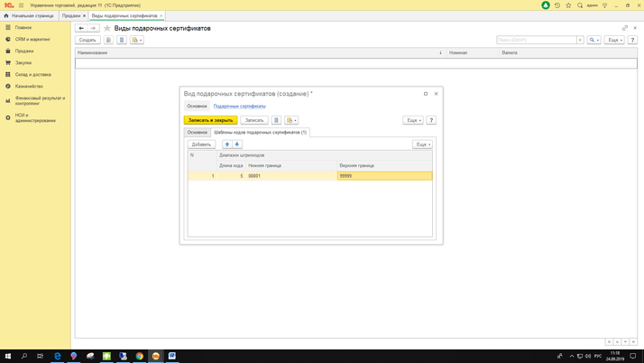
Task: Click the back arrow navigation button
Action: click(81, 28)
